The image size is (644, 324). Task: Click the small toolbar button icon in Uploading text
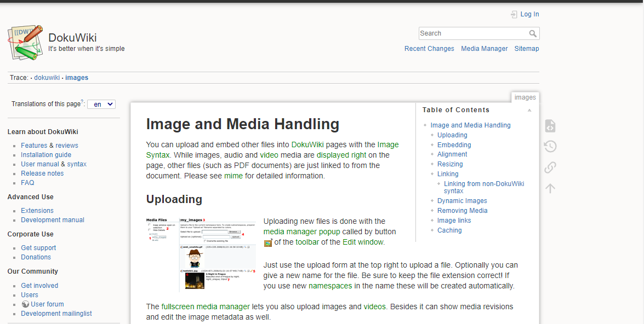(267, 242)
